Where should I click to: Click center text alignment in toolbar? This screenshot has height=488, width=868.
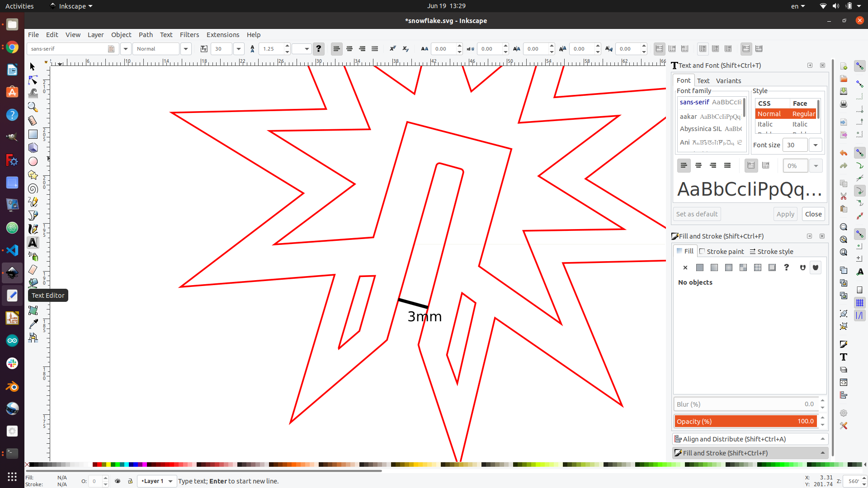(349, 49)
